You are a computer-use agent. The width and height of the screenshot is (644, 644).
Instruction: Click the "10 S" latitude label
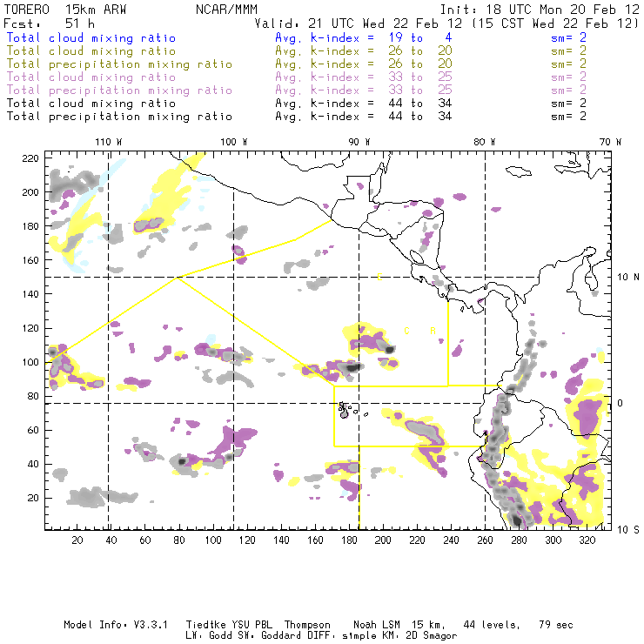[628, 530]
